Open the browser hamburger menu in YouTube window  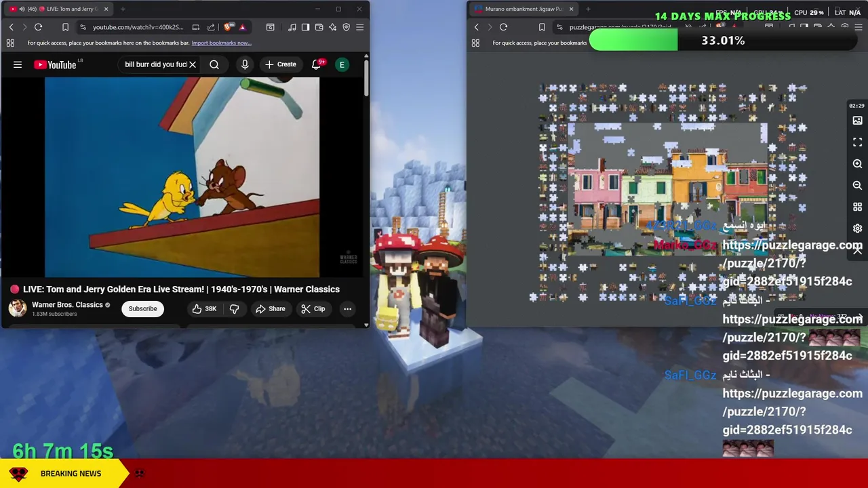click(359, 27)
